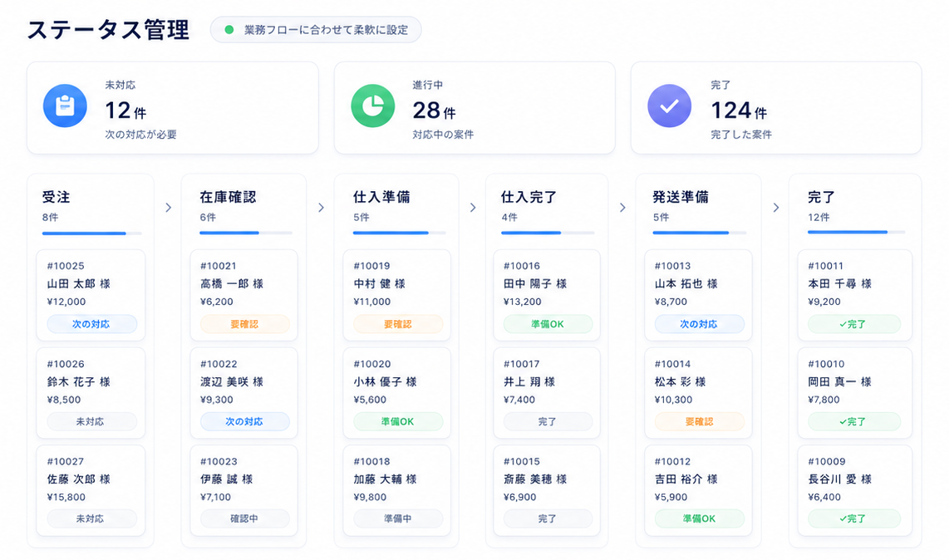Click amount ¥5,600 on order #10020
Screen dimensions: 949x560
pyautogui.click(x=370, y=400)
